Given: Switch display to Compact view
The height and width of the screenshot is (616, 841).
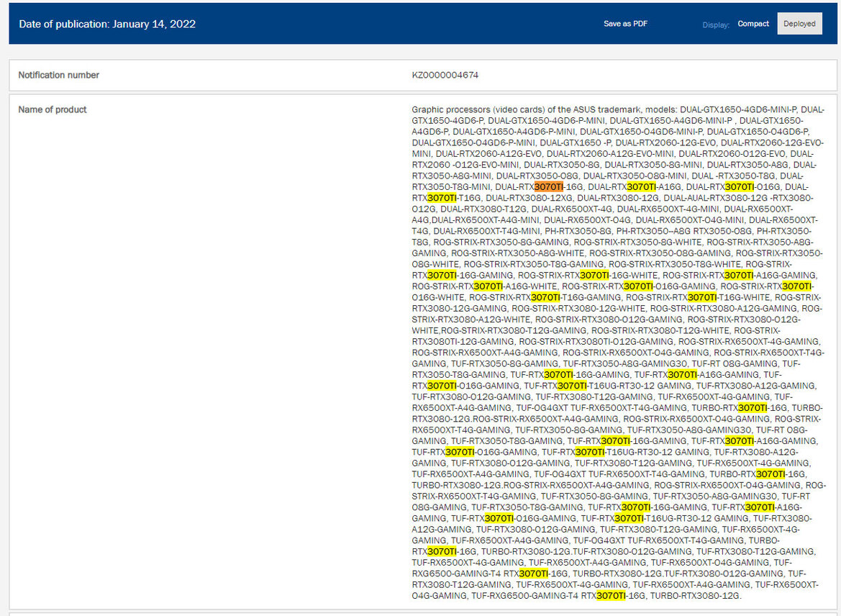Looking at the screenshot, I should pyautogui.click(x=753, y=24).
